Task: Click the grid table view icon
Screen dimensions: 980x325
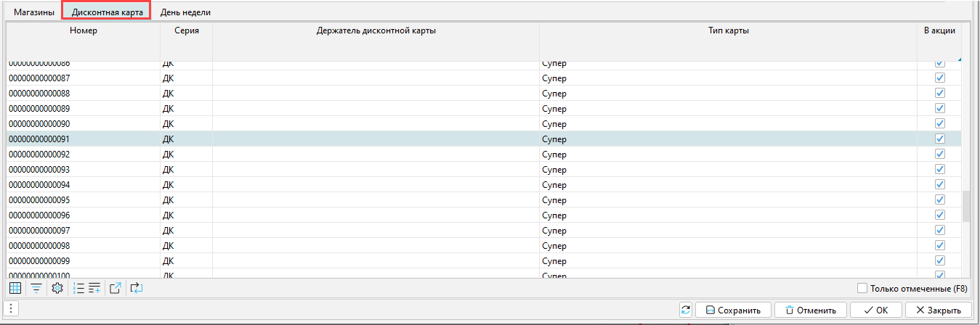Action: click(x=15, y=288)
